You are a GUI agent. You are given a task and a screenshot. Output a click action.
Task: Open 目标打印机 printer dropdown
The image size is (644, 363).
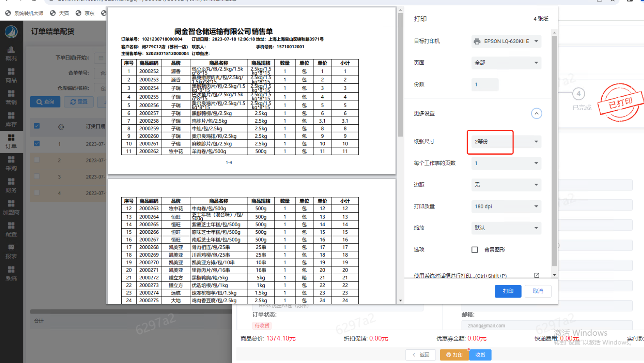pos(506,41)
